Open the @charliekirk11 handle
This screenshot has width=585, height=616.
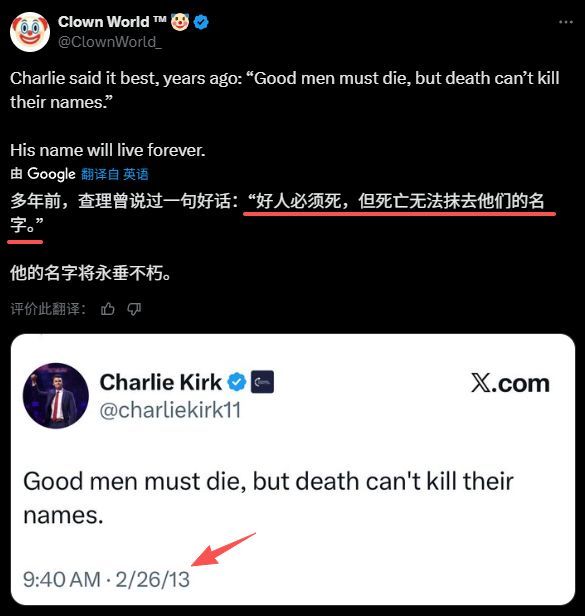[170, 410]
